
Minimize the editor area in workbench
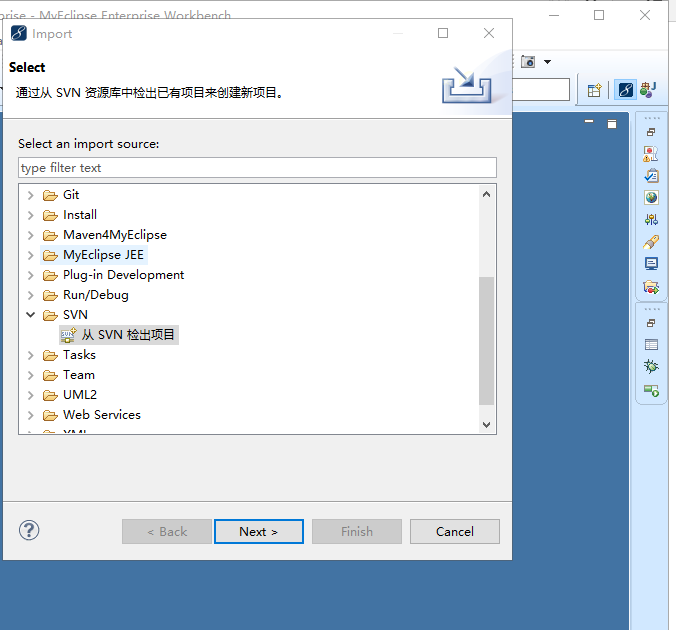(589, 122)
